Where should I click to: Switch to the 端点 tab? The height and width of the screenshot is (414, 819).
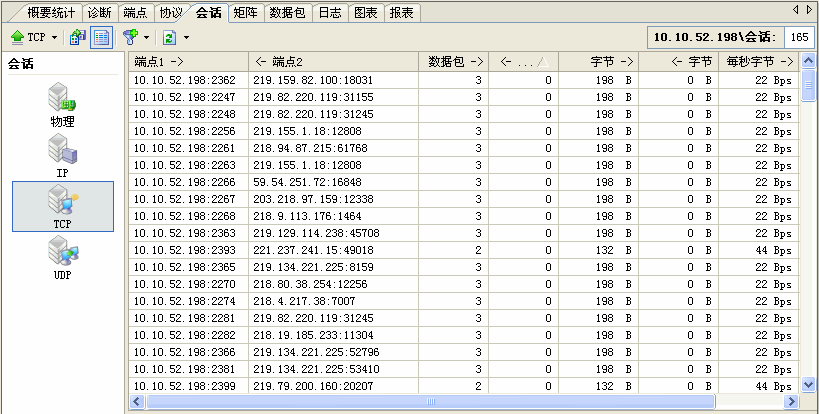[x=135, y=13]
